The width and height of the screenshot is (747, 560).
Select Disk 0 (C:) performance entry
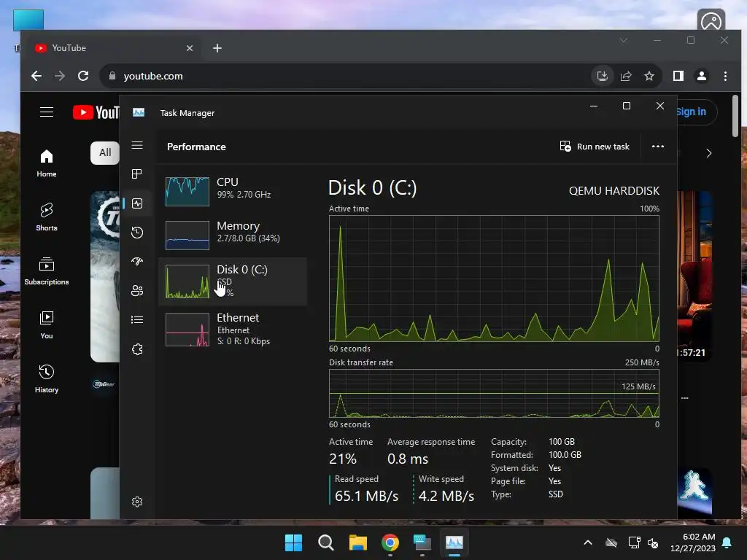point(233,281)
